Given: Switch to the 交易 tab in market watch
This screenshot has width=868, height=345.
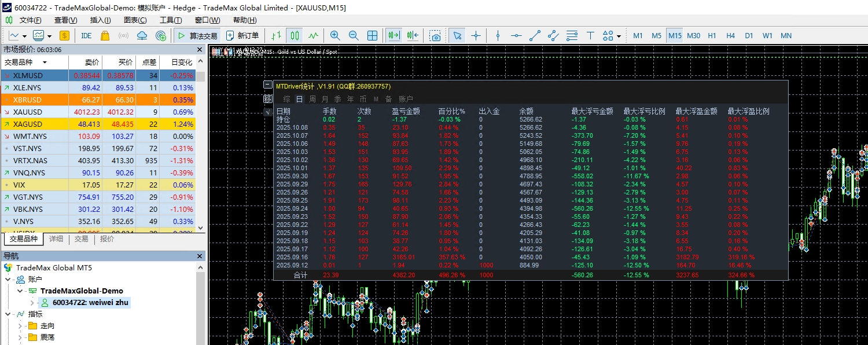Looking at the screenshot, I should (x=82, y=239).
